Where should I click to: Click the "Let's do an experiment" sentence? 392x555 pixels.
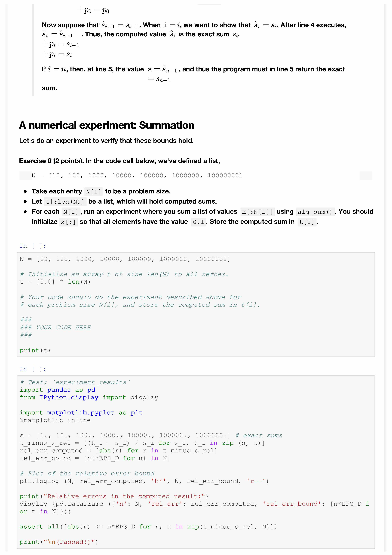tap(106, 141)
